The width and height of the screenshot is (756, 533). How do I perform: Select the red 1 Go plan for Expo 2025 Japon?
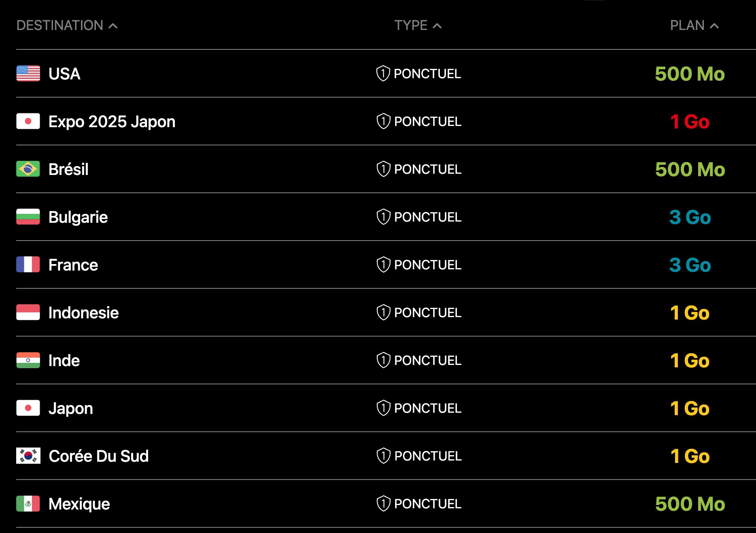click(690, 122)
